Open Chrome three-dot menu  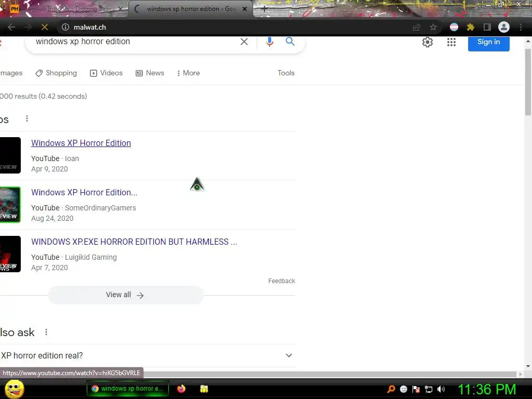(x=521, y=27)
